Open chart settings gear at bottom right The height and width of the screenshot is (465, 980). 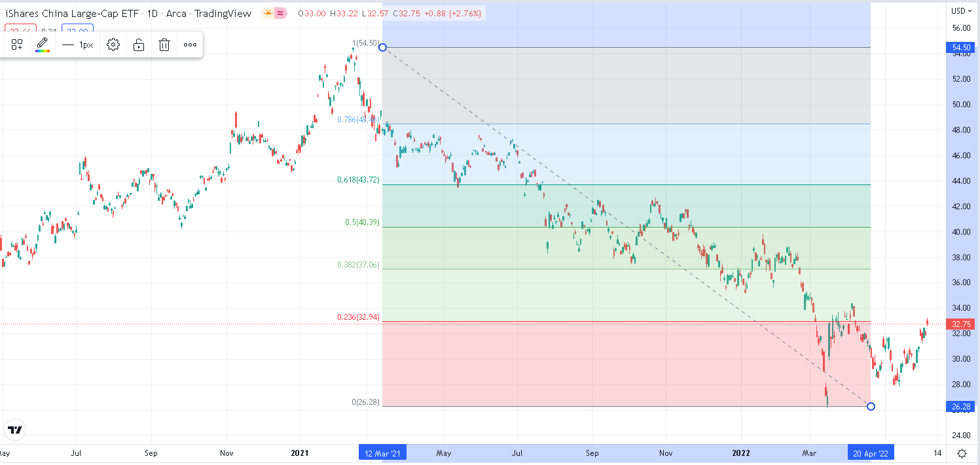[961, 453]
